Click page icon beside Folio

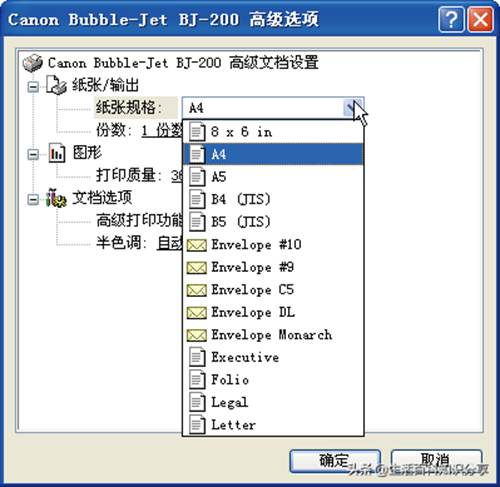197,380
